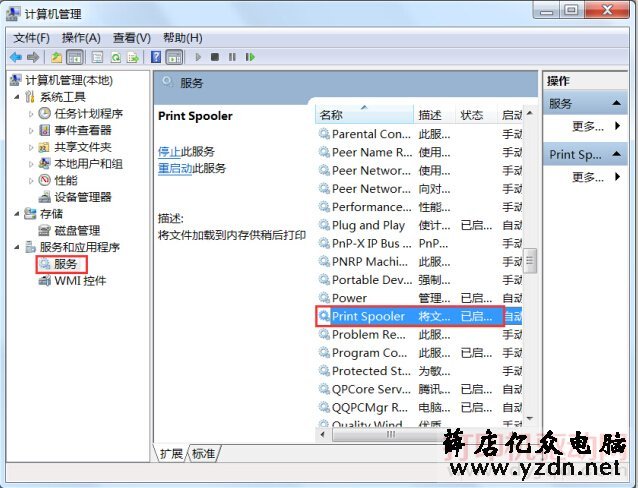
Task: Toggle the Show/Hide Action Pane icon
Action: [175, 57]
